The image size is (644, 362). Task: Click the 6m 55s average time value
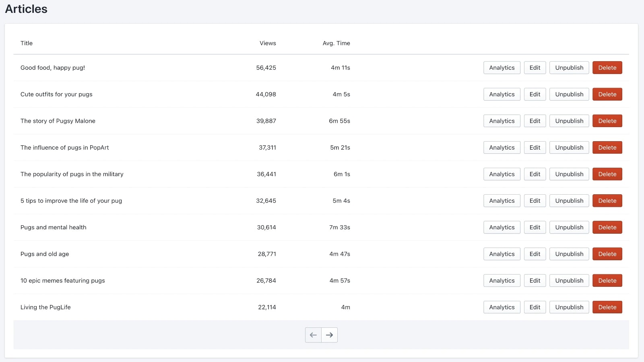click(x=339, y=121)
